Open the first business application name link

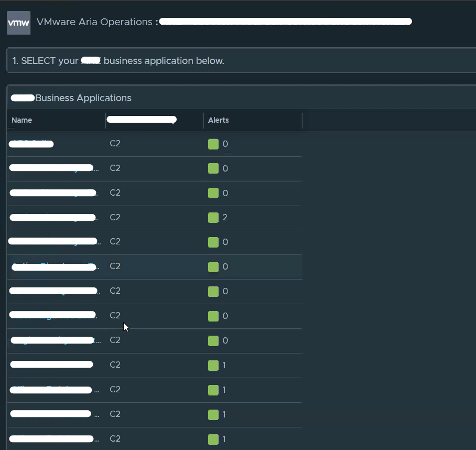click(31, 144)
